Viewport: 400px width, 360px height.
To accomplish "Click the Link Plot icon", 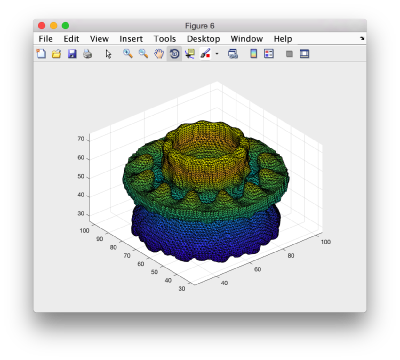I will [x=233, y=54].
